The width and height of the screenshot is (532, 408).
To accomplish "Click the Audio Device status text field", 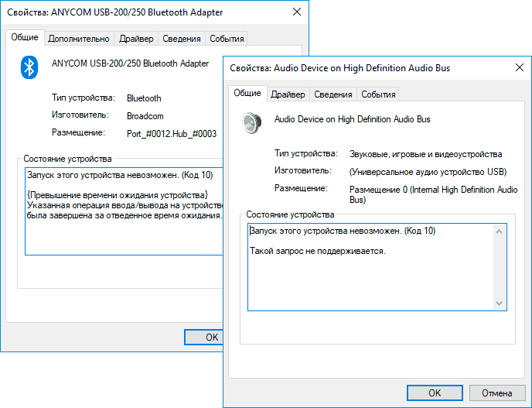I will (x=377, y=267).
